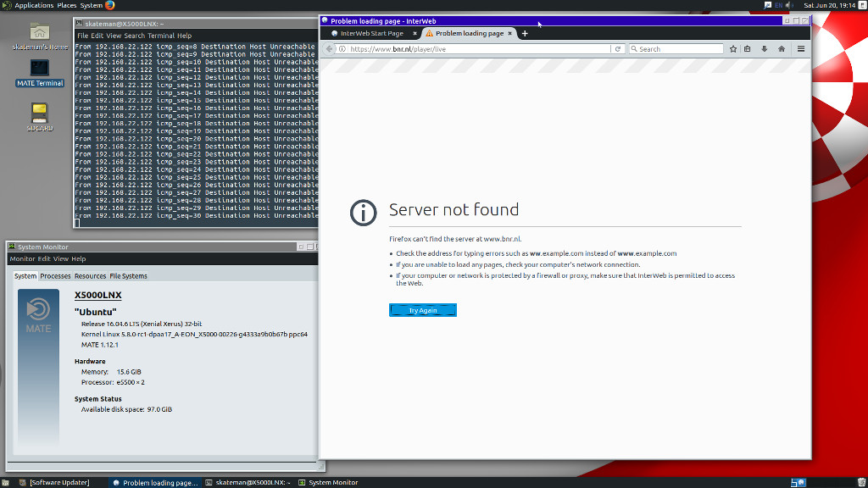Click the Firefox launcher in the top panel
Screen dimensions: 868x488
click(x=110, y=5)
